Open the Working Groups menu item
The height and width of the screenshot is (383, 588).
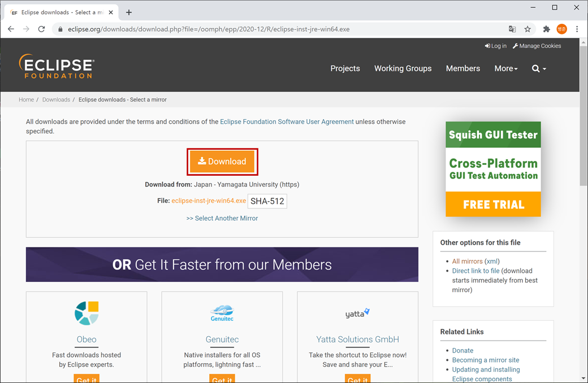click(x=403, y=68)
